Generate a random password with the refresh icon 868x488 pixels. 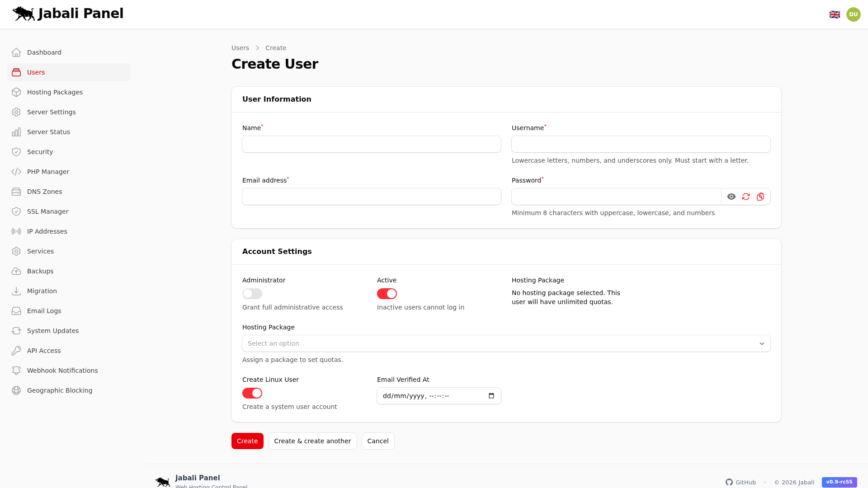[746, 196]
